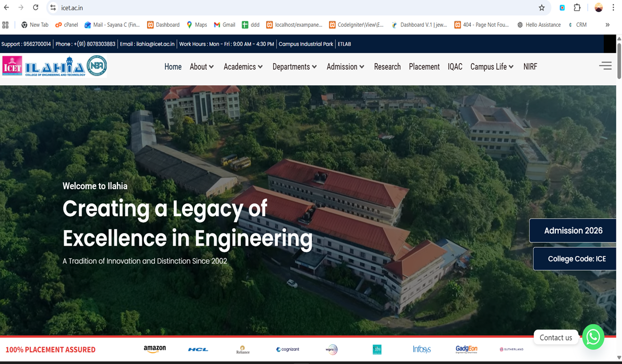
Task: Open the Gmail bookmark
Action: tap(224, 24)
